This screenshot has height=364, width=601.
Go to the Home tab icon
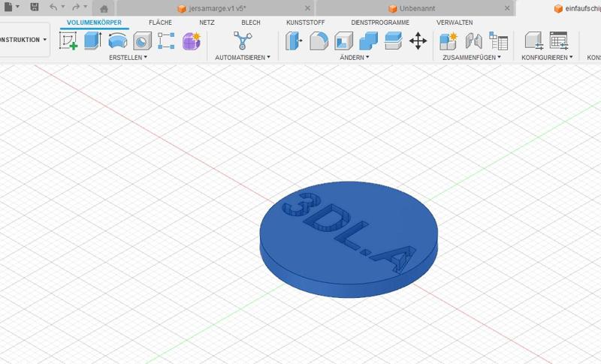coord(104,8)
